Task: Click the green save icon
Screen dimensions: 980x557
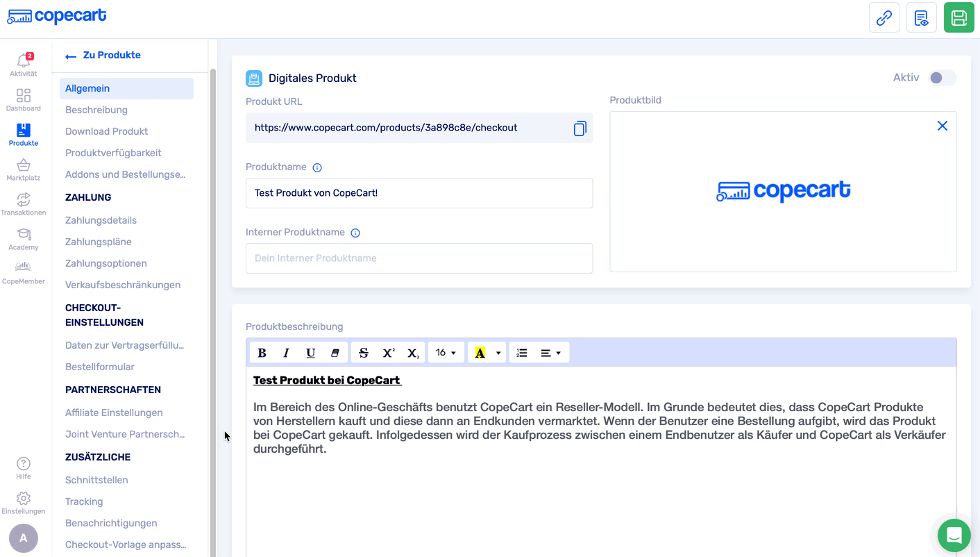Action: click(x=958, y=18)
